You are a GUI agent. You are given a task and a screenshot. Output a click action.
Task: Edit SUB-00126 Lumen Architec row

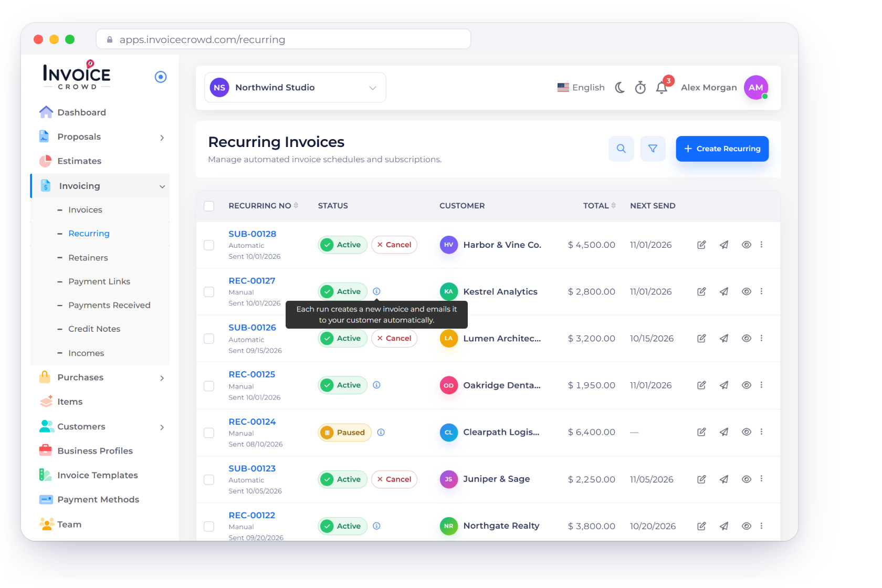(701, 338)
